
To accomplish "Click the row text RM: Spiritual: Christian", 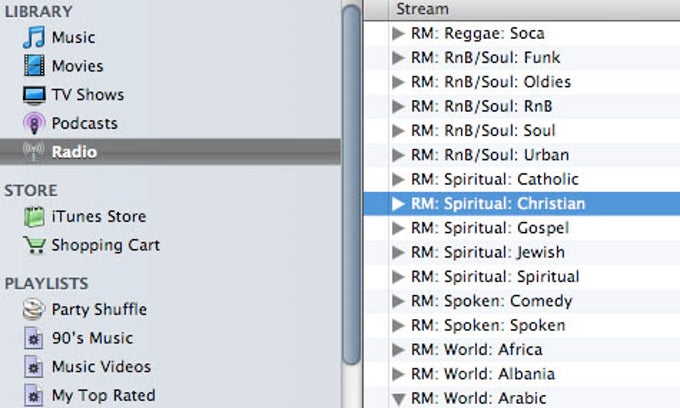I will pos(498,204).
